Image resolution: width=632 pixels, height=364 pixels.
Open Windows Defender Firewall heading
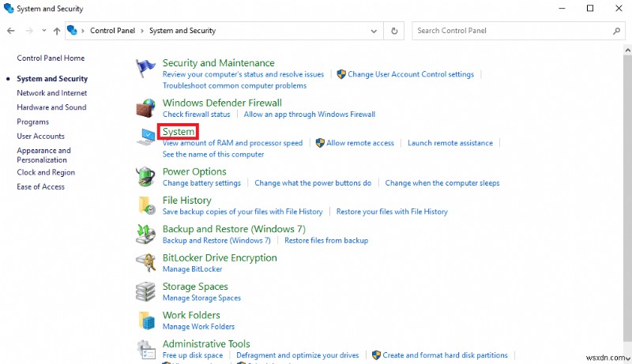222,103
